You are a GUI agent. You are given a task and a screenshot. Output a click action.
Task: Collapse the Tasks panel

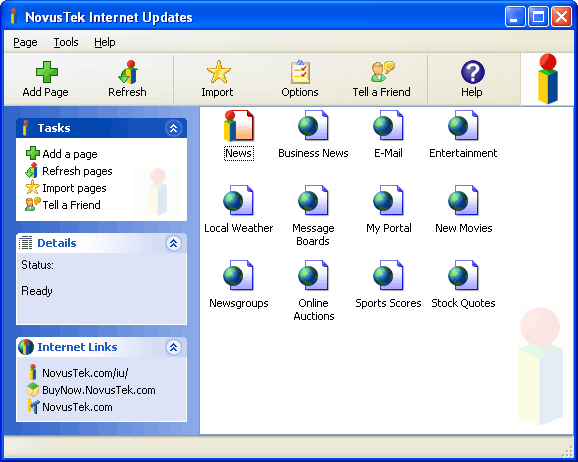[x=173, y=128]
